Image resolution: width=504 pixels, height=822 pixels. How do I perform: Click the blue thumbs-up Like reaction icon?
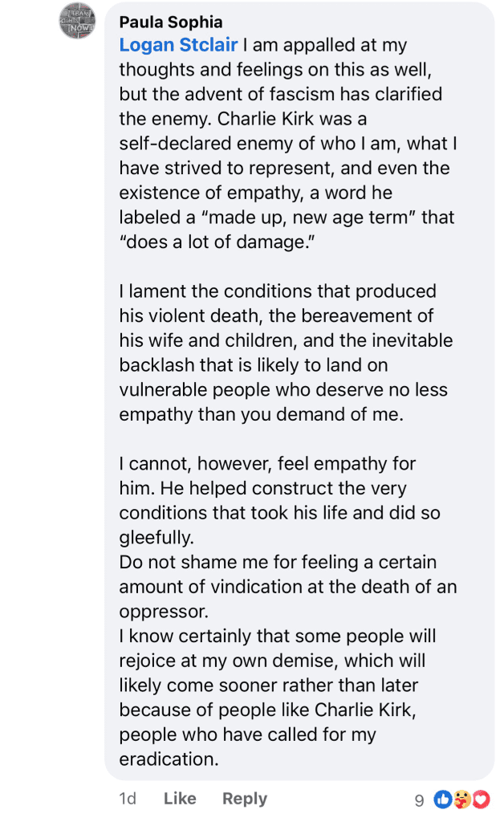[x=442, y=800]
